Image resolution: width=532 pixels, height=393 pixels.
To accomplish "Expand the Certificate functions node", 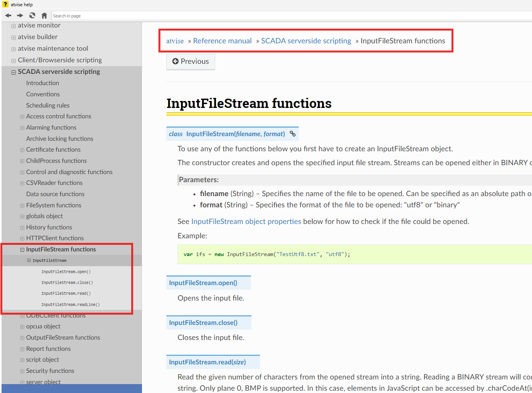I will click(x=22, y=150).
